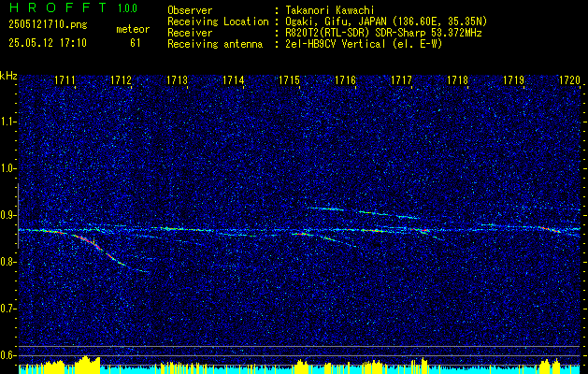Click the 1712 time marker

(122, 79)
